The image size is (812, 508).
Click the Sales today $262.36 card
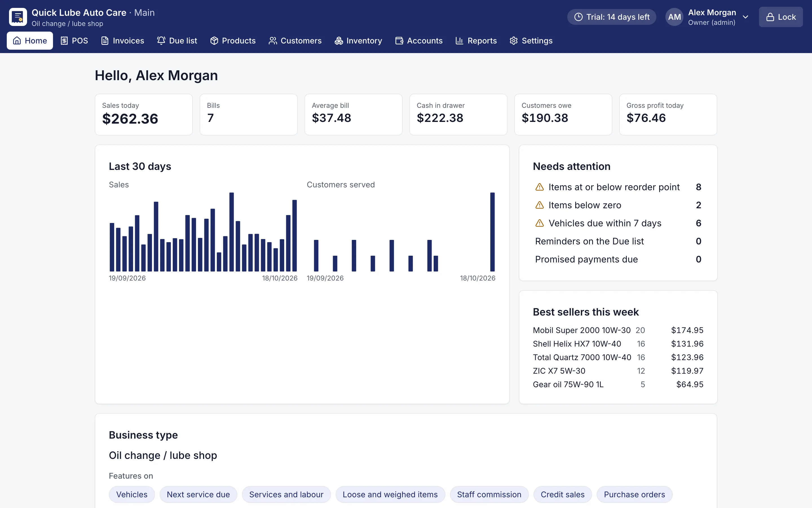pyautogui.click(x=144, y=115)
